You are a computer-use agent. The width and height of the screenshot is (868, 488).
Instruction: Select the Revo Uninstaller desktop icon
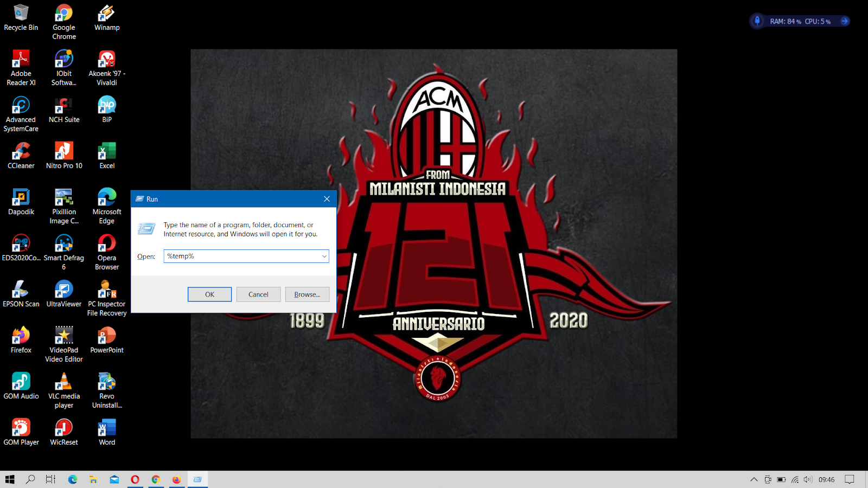[x=107, y=390]
